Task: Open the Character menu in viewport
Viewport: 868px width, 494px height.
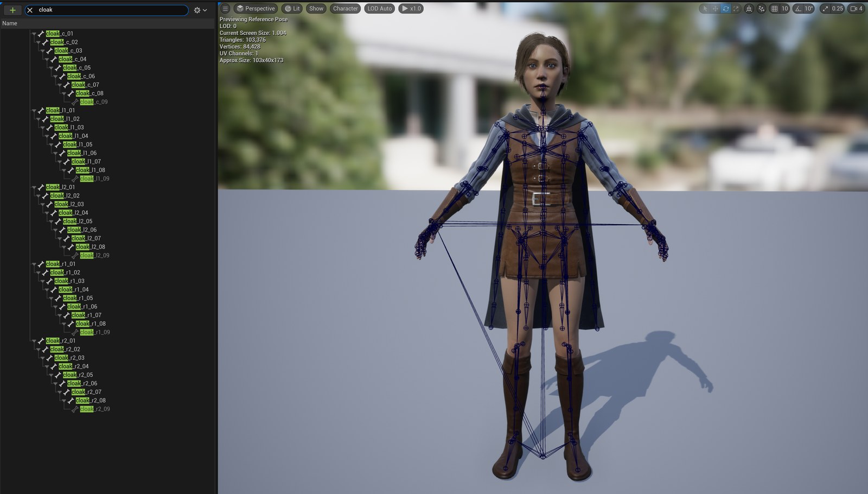Action: tap(346, 9)
